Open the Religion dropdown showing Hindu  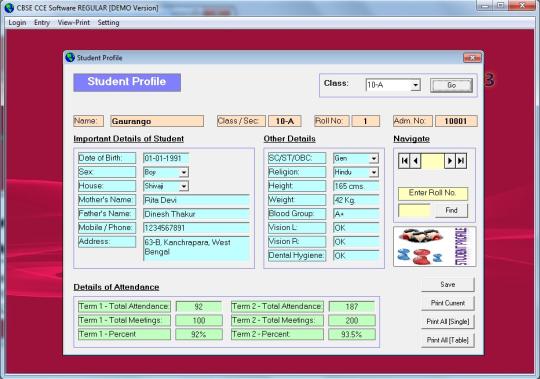[x=374, y=172]
